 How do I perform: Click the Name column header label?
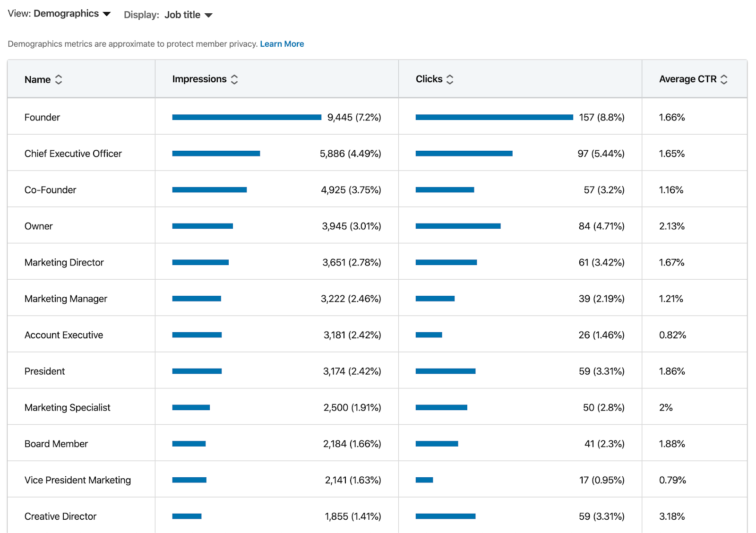(x=37, y=80)
